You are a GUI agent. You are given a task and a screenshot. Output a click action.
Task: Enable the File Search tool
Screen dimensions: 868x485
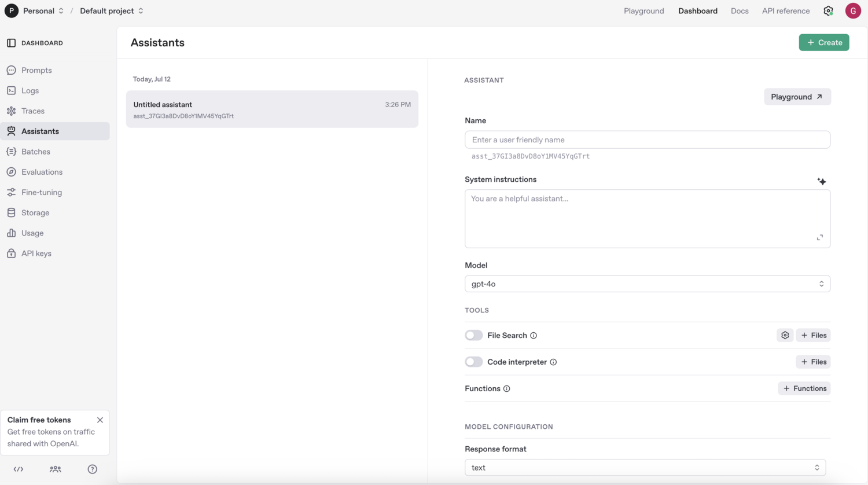[x=473, y=335]
